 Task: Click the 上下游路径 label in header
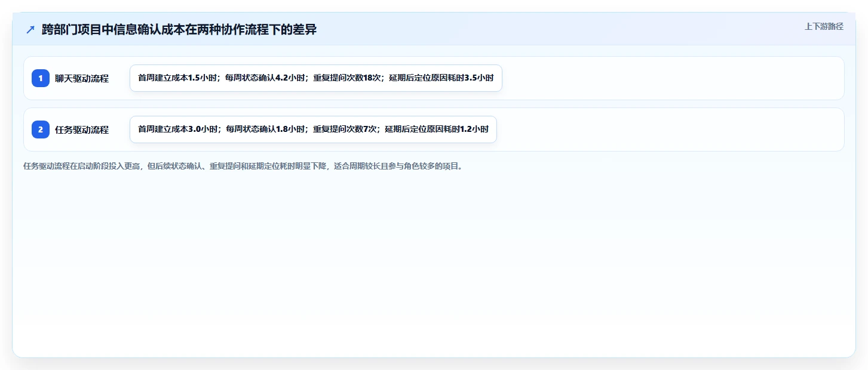click(824, 26)
